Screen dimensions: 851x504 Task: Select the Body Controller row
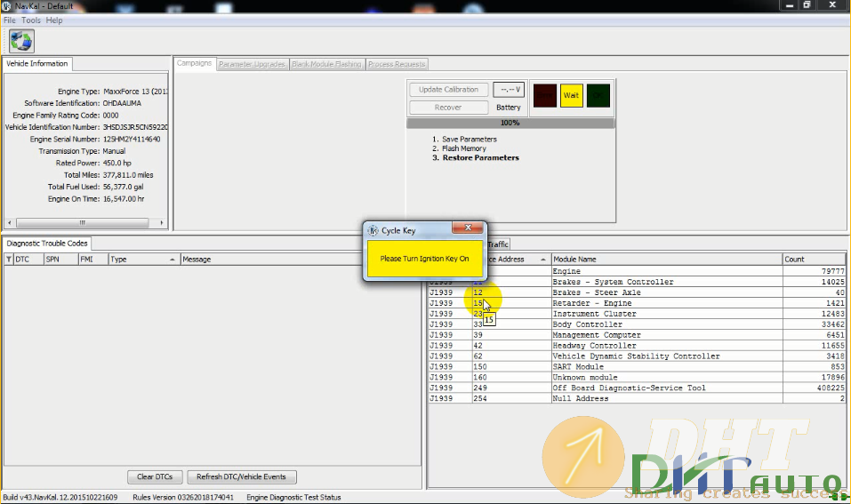(x=636, y=324)
